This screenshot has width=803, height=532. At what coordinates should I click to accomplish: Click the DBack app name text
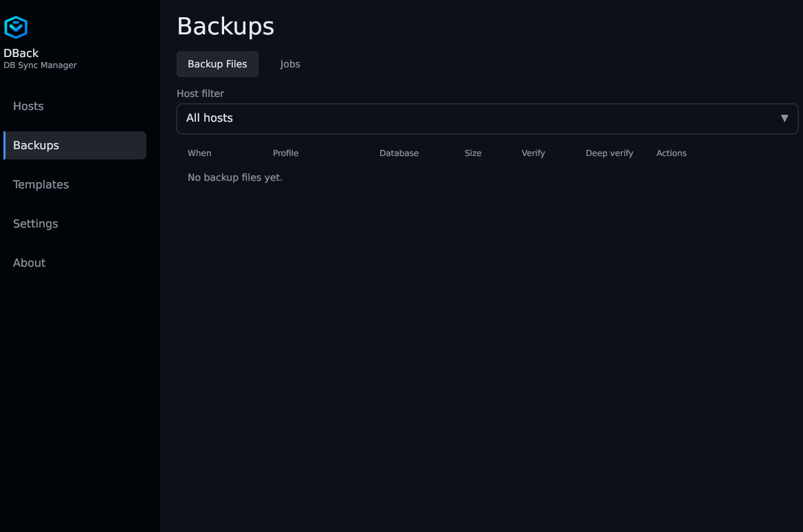pos(21,53)
